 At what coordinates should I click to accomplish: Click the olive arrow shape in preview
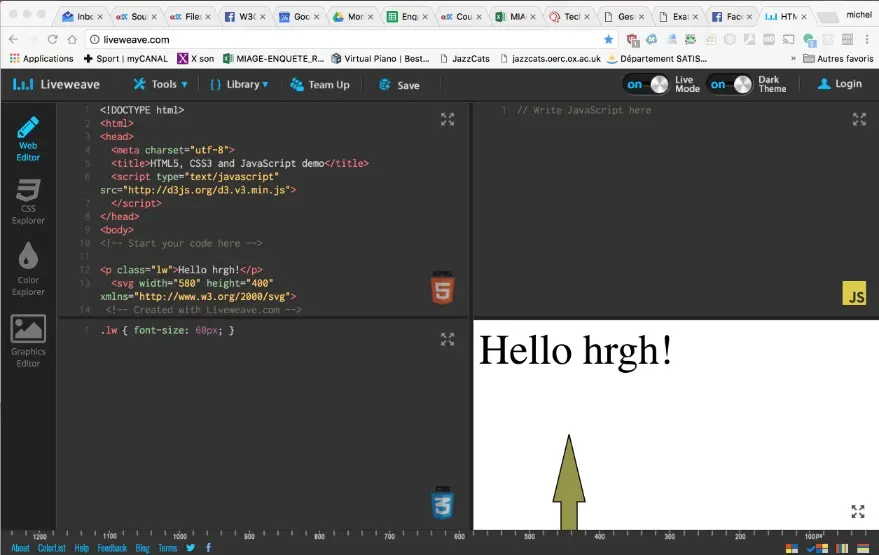pos(568,482)
